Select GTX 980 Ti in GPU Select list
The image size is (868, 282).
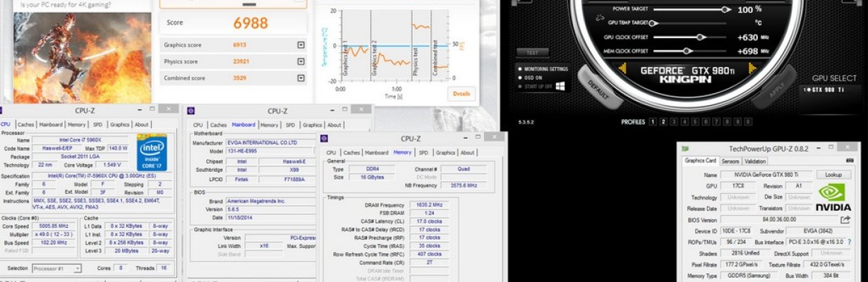point(826,90)
